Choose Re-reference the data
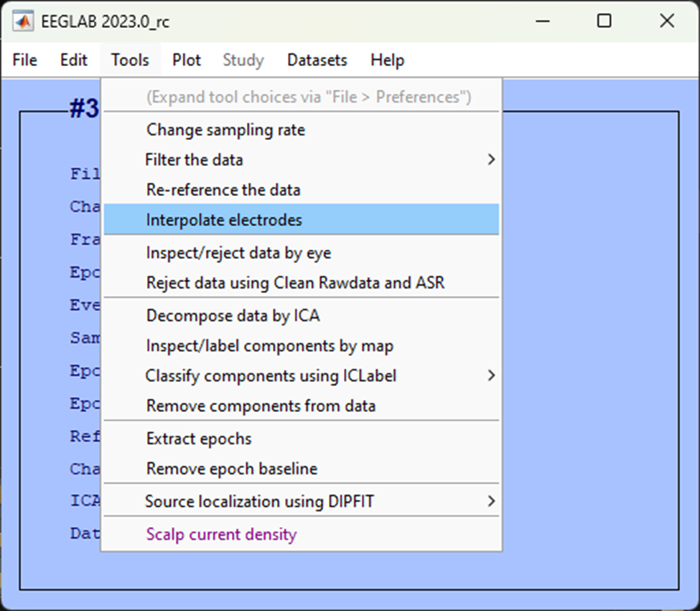Image resolution: width=700 pixels, height=611 pixels. tap(223, 190)
